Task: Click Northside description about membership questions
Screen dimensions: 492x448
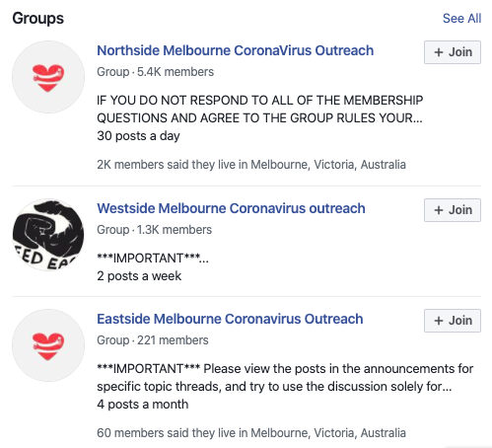Action: coord(260,110)
